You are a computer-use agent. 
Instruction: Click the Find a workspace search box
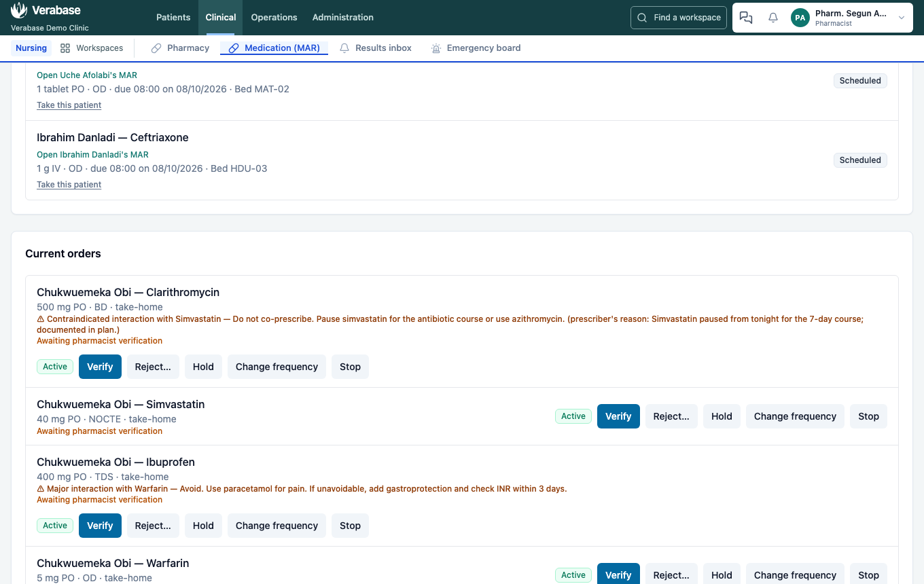(679, 18)
